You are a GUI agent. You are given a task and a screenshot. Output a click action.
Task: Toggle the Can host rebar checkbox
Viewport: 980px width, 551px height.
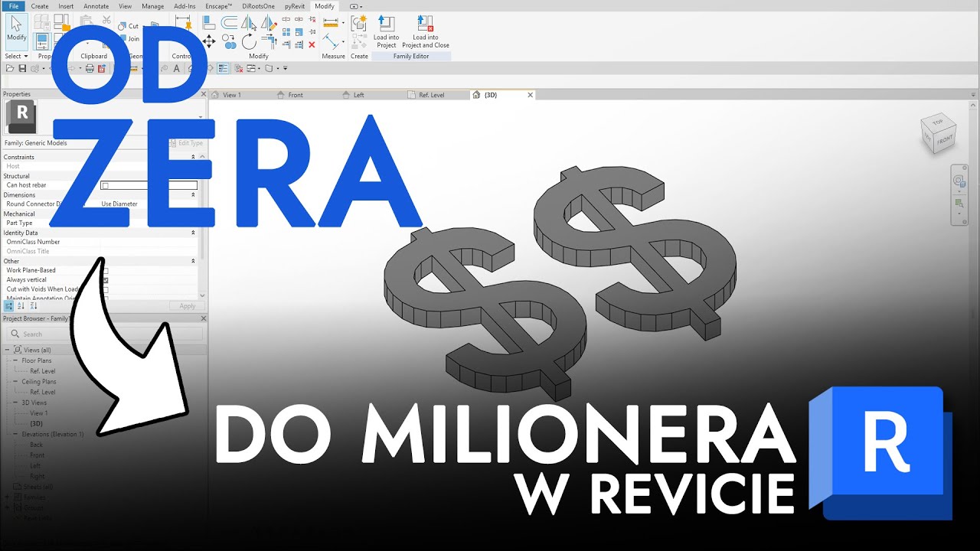coord(105,185)
